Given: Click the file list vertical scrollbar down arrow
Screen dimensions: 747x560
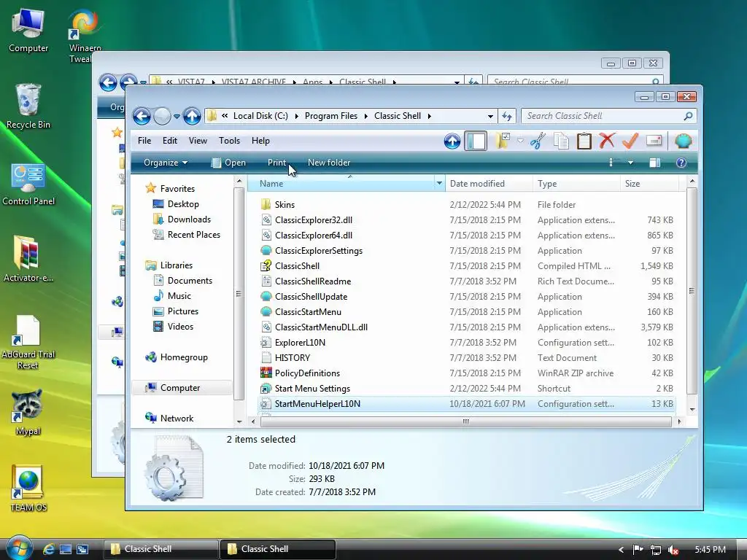Looking at the screenshot, I should pos(692,409).
